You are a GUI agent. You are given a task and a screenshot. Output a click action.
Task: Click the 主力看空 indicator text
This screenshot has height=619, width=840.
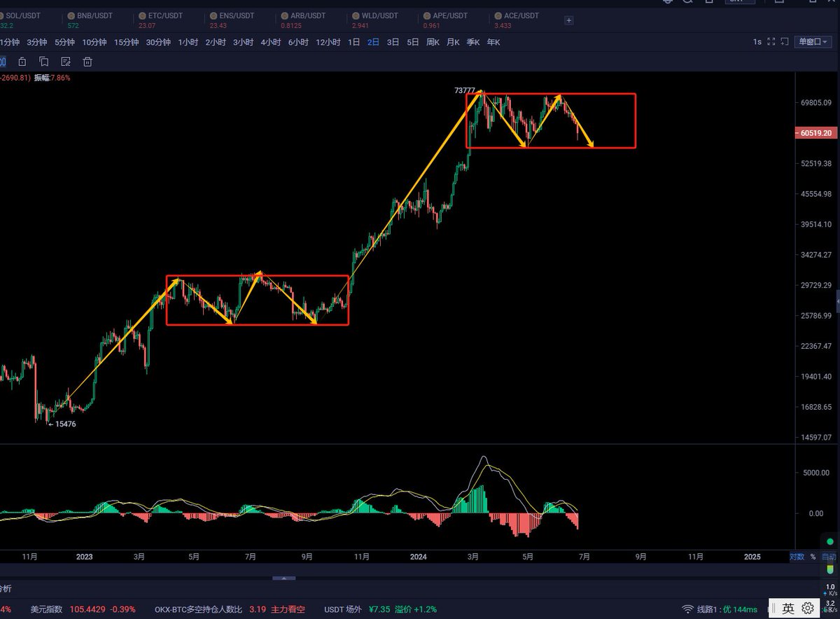coord(288,609)
